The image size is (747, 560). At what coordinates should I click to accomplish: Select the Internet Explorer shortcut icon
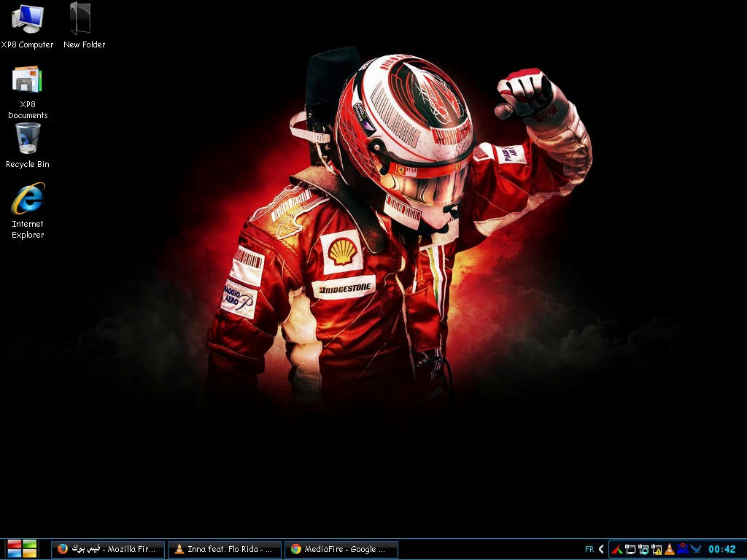[28, 211]
